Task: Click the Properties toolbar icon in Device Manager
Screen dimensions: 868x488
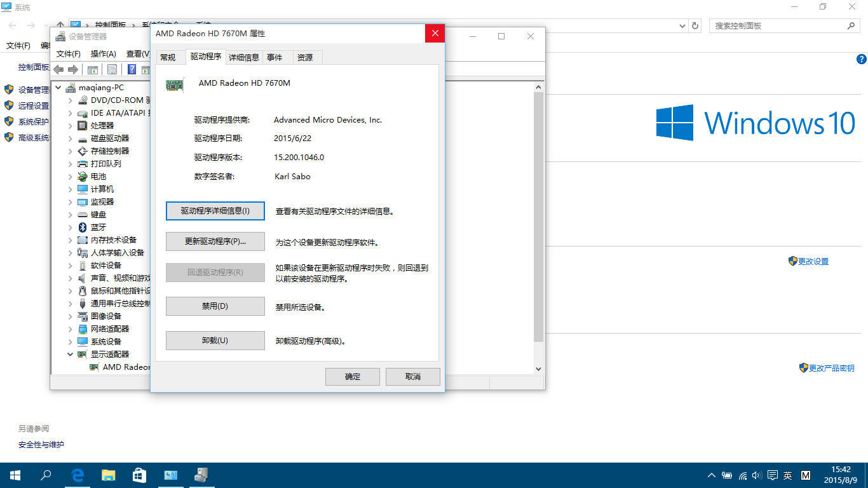Action: (112, 69)
